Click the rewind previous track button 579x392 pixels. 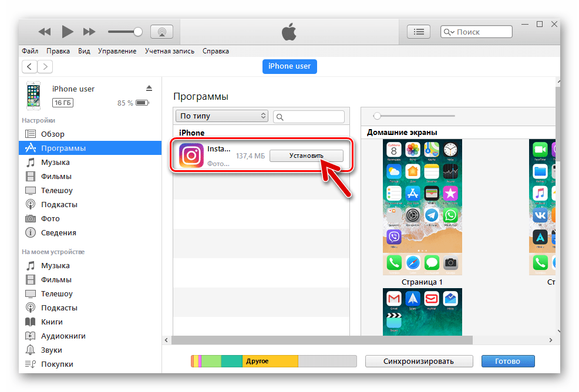pos(45,32)
